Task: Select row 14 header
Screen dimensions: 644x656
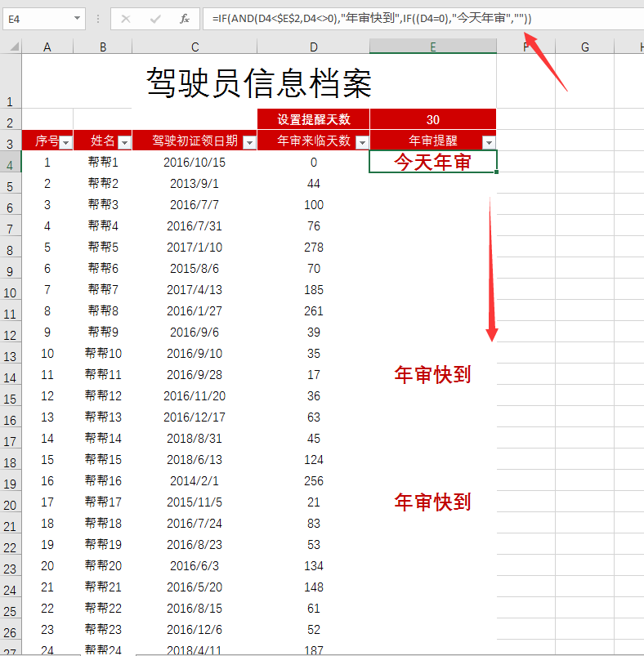Action: point(10,374)
